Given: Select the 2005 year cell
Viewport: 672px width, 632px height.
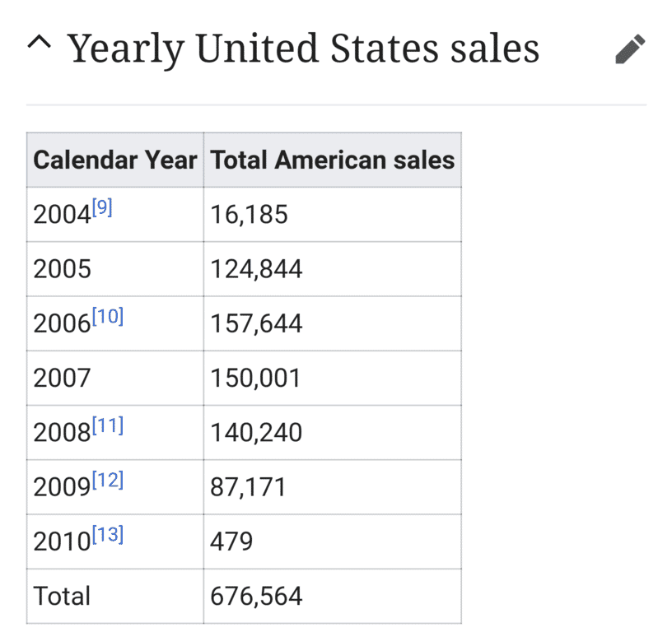Looking at the screenshot, I should point(62,269).
